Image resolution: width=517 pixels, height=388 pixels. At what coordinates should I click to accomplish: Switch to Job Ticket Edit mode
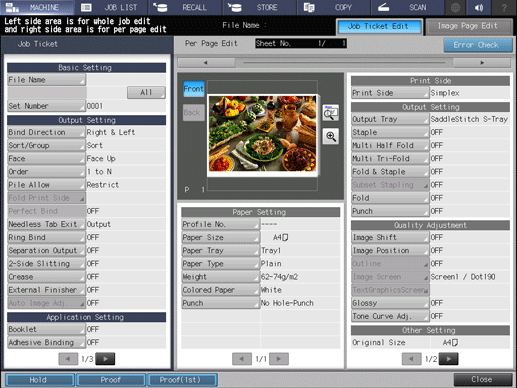[x=379, y=27]
